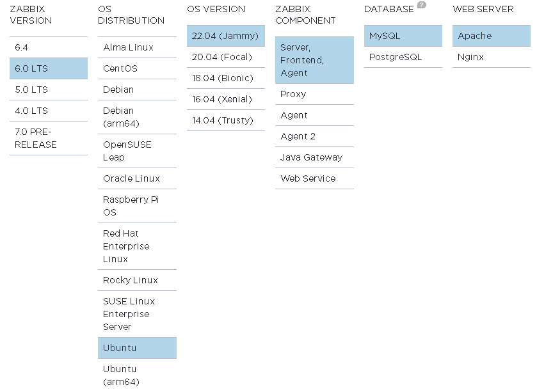Click the help icon next to Database
Image resolution: width=553 pixels, height=392 pixels.
click(421, 5)
